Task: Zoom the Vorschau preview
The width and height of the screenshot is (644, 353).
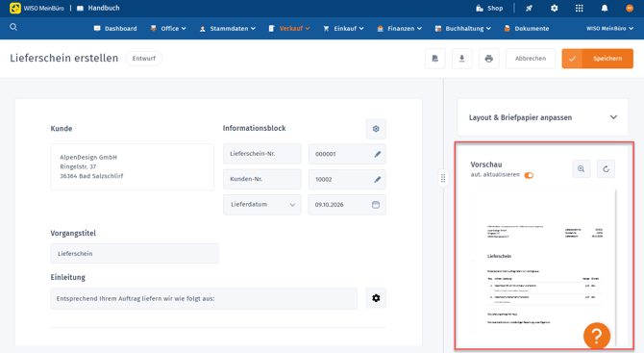Action: 582,169
